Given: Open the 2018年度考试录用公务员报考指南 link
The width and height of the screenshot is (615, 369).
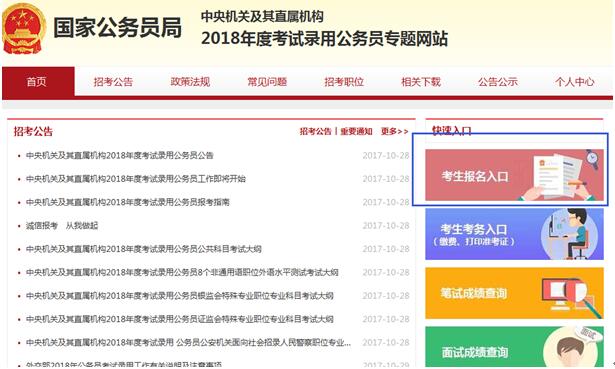Looking at the screenshot, I should coord(127,202).
